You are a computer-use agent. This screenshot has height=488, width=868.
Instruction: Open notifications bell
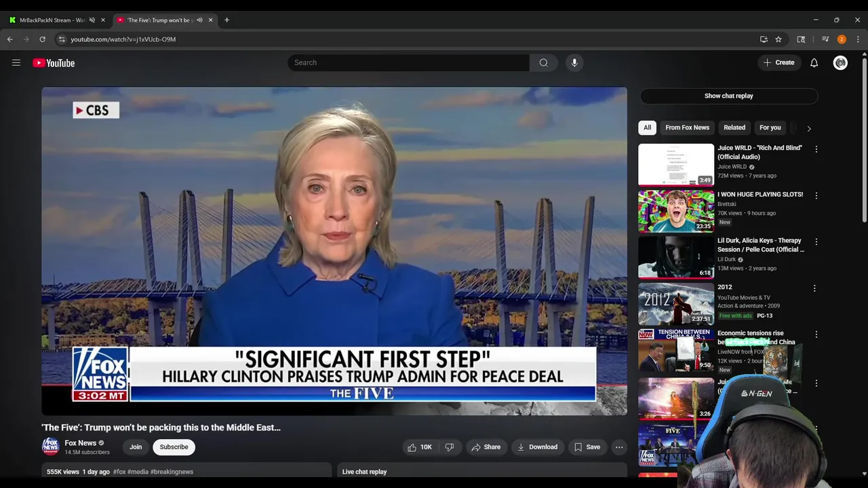click(814, 63)
